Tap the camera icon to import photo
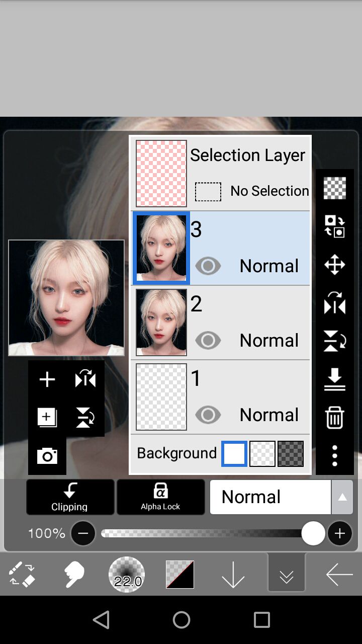This screenshot has width=362, height=644. [47, 456]
